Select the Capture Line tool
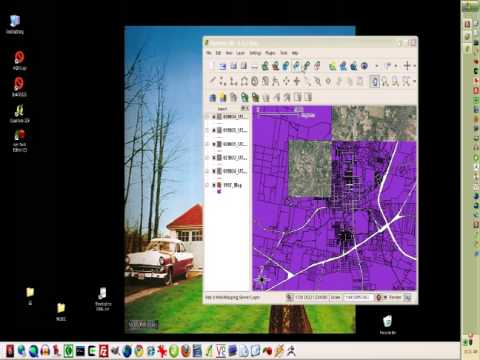This screenshot has width=480, height=360. (x=233, y=81)
